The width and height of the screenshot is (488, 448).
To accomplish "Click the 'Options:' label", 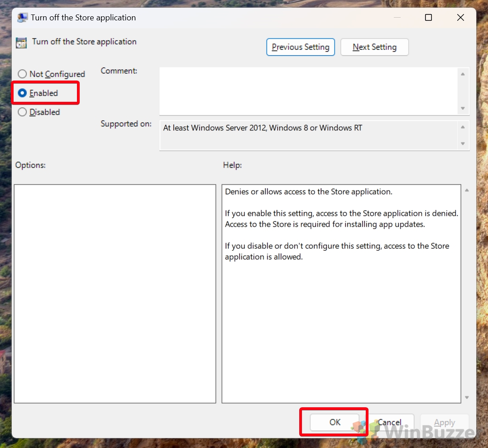I will click(x=30, y=165).
